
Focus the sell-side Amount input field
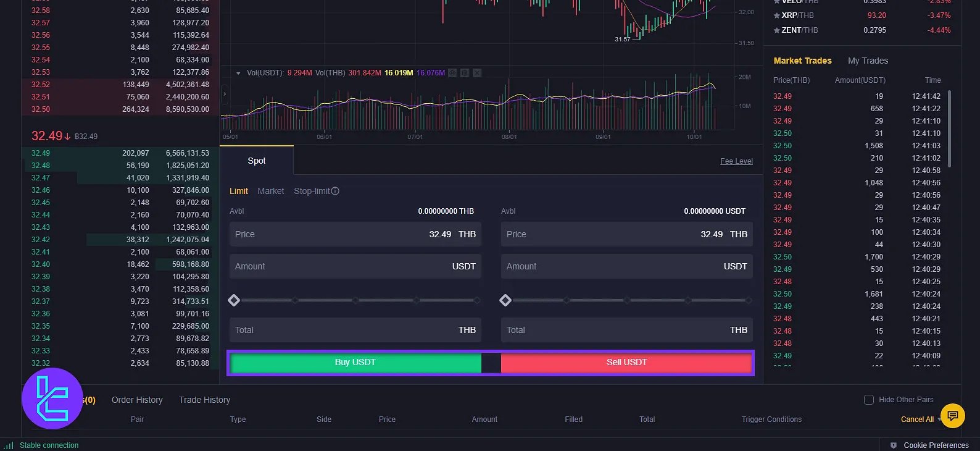626,266
